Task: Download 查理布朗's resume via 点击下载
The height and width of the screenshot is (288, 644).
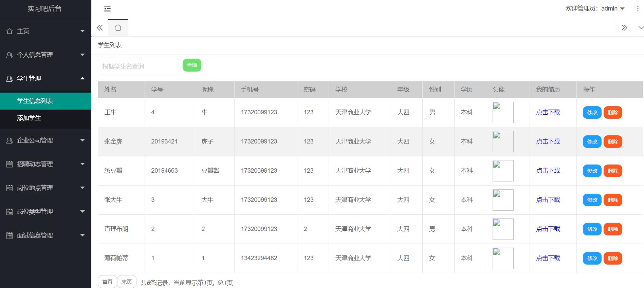Action: coord(548,229)
